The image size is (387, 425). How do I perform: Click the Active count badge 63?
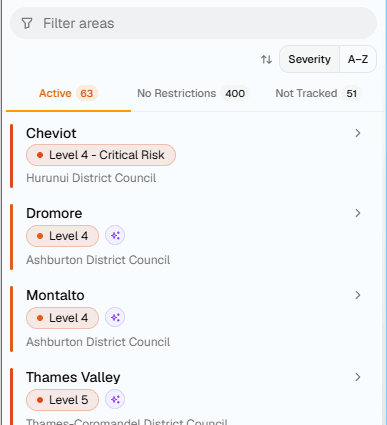click(x=87, y=94)
